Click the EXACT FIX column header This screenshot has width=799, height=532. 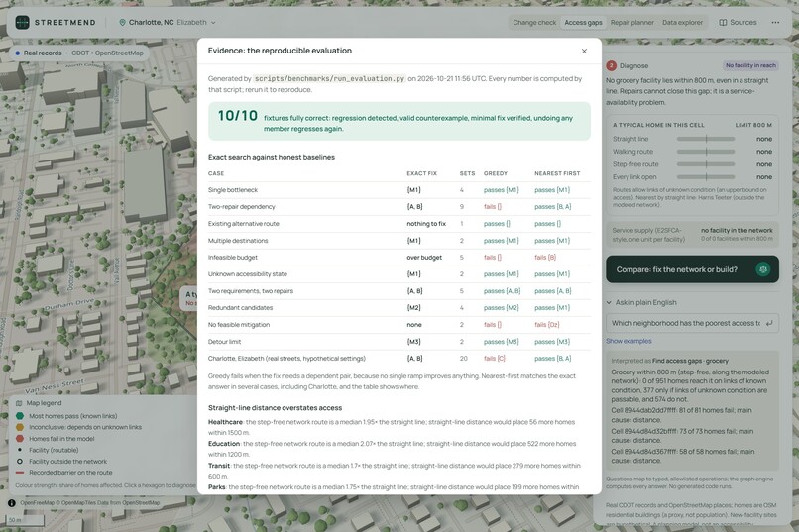421,173
